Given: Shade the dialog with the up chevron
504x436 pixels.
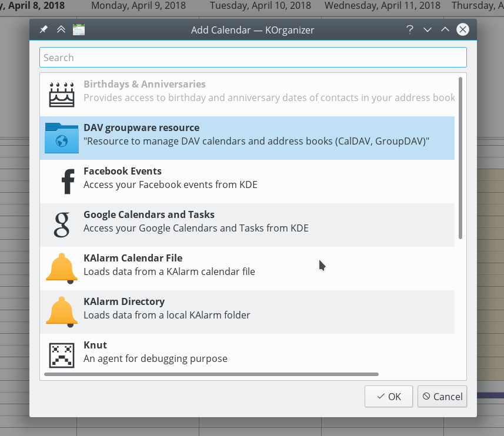Looking at the screenshot, I should (x=445, y=29).
